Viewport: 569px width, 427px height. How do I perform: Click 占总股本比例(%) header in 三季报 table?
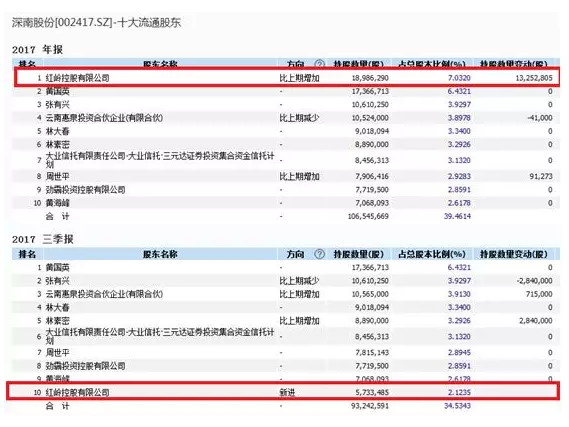coord(432,254)
